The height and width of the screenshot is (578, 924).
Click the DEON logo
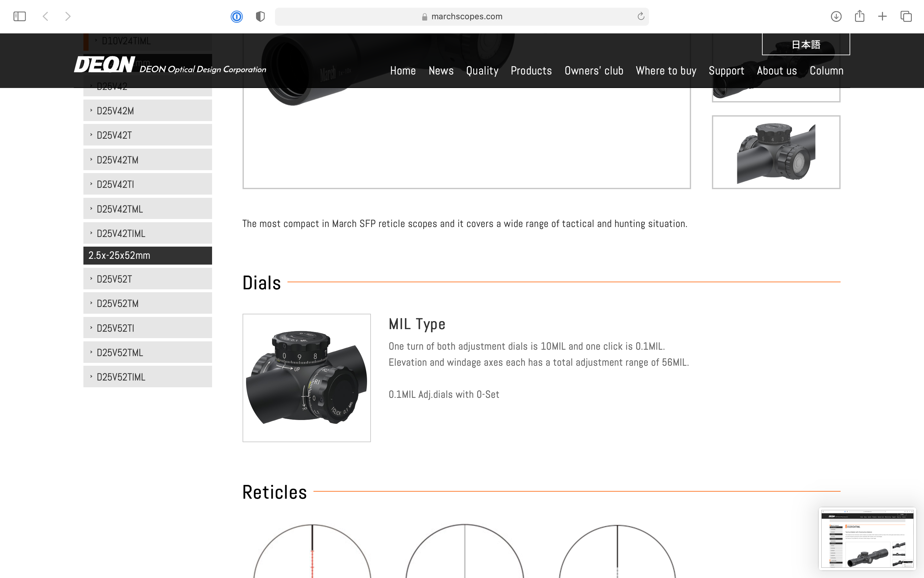coord(170,65)
